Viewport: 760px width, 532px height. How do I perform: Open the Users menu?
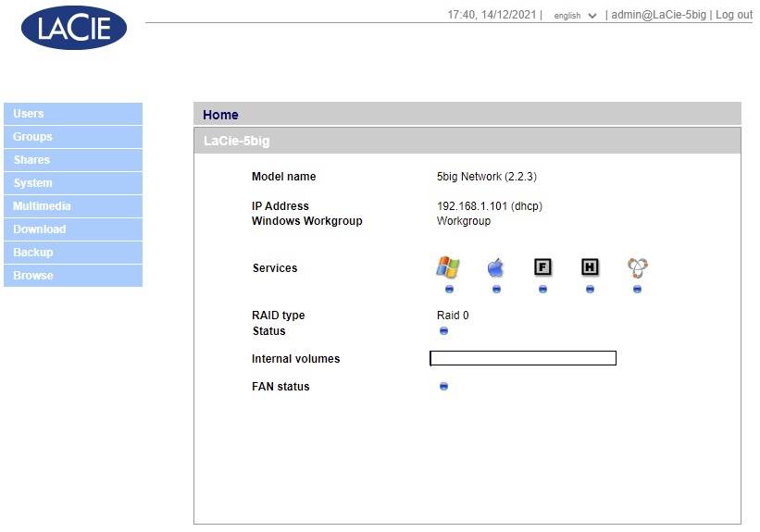(73, 114)
